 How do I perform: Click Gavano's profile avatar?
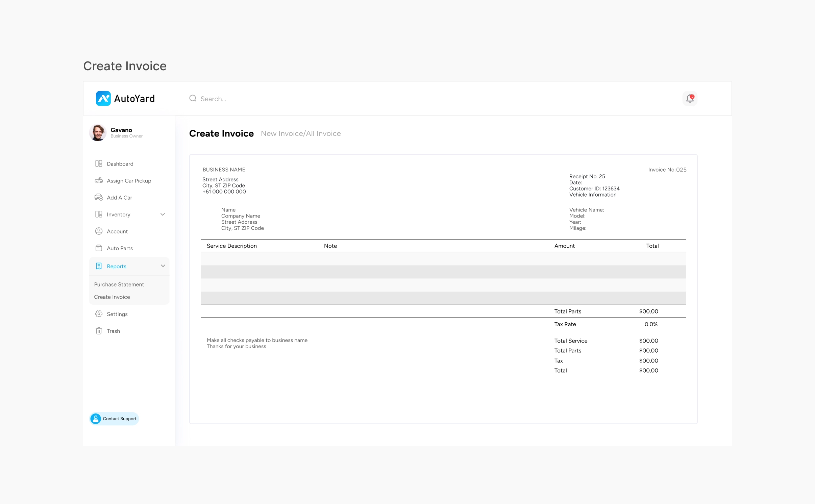tap(98, 132)
